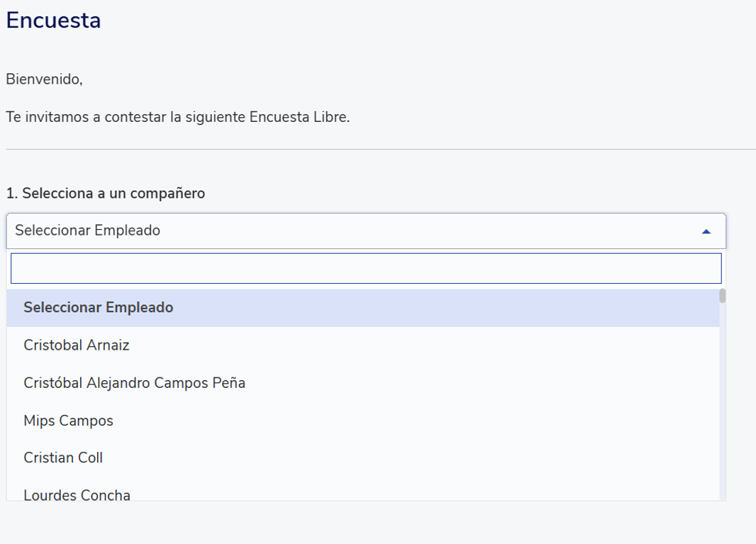Screen dimensions: 756x544
Task: Focus the employee search text box
Action: (366, 269)
